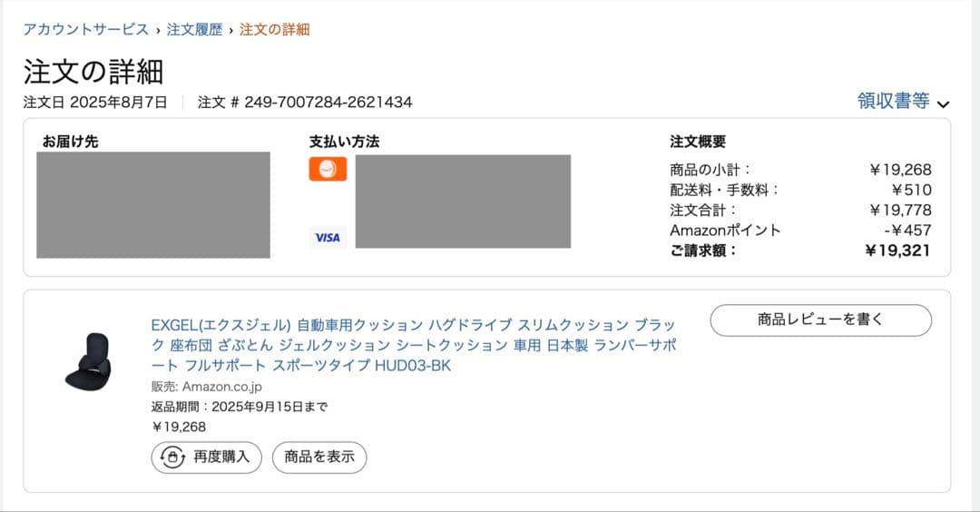The width and height of the screenshot is (980, 512).
Task: Click the gray box under お届け先
Action: (x=153, y=205)
